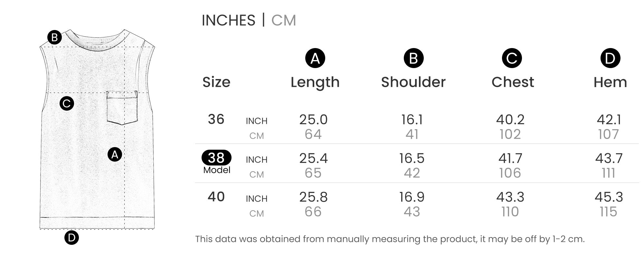Click the D marker below the shirt hem
Screen dimensions: 644x260
click(x=71, y=238)
